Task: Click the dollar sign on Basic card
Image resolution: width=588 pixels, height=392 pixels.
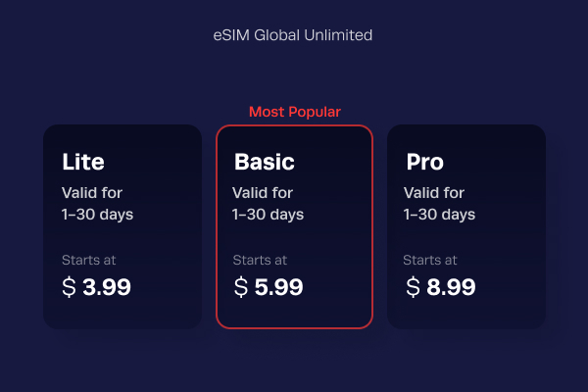Action: [241, 287]
